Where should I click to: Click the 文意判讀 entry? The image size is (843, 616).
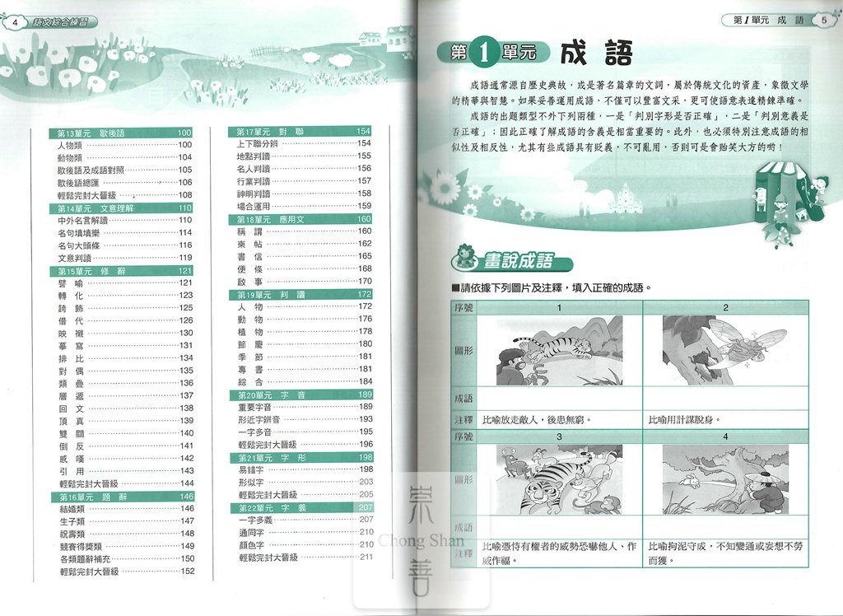click(124, 258)
